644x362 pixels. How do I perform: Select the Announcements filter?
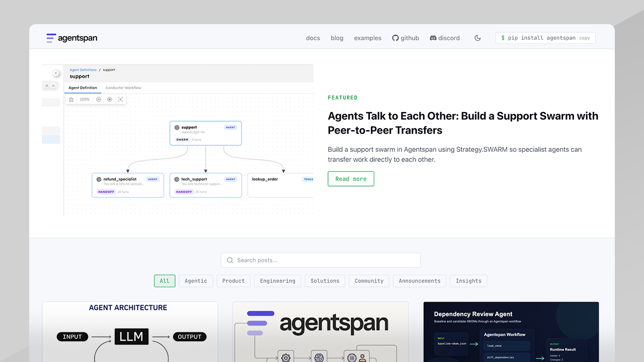420,281
